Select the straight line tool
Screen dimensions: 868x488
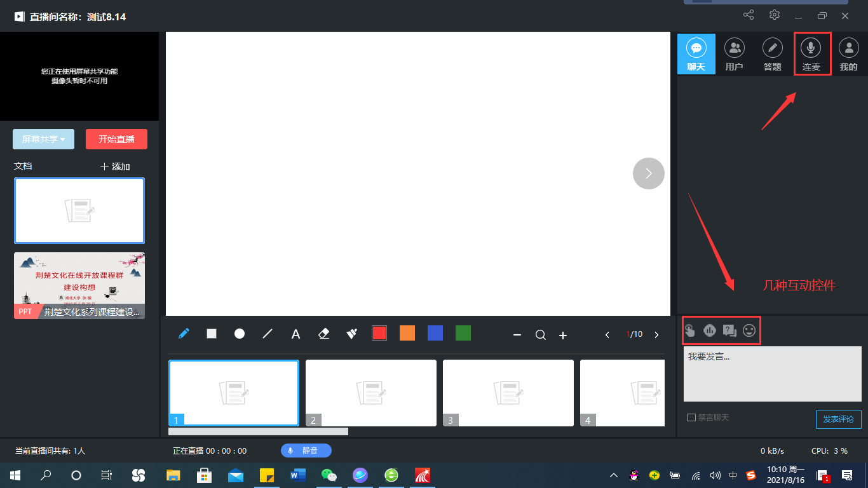(268, 334)
